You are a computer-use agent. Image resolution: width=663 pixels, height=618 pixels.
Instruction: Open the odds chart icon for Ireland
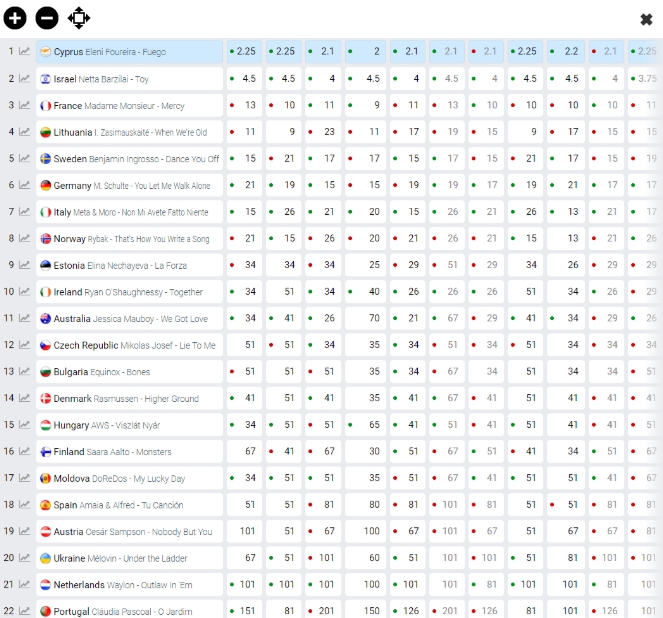25,291
